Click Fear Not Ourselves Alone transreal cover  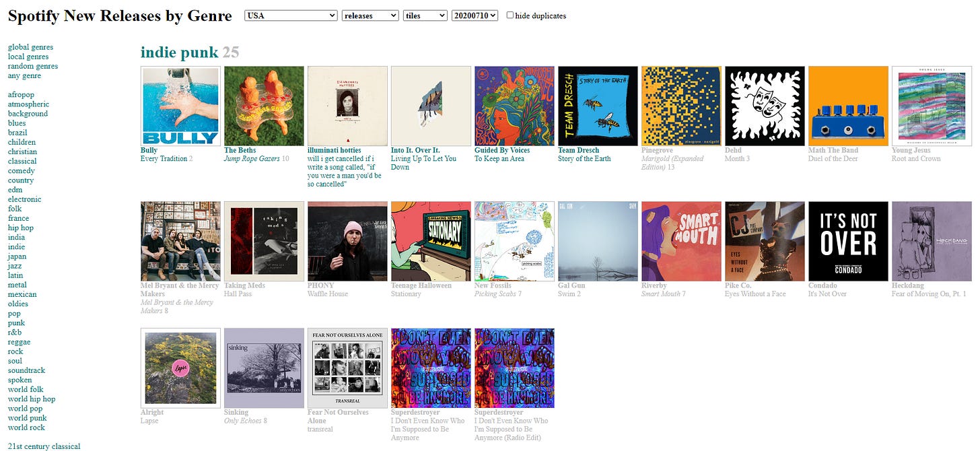point(347,368)
